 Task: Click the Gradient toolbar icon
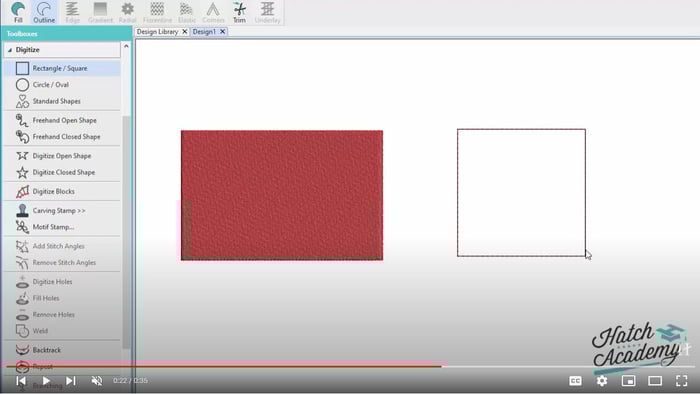click(100, 12)
